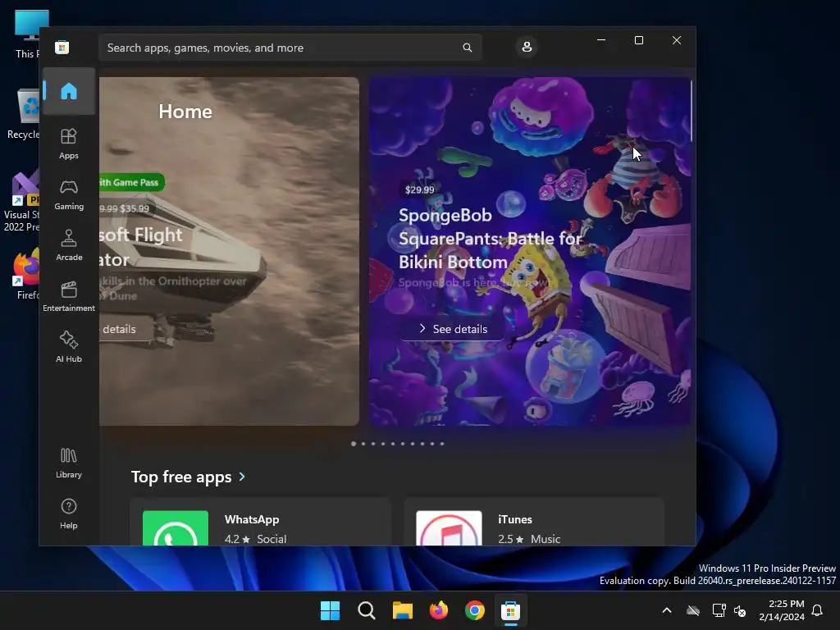Click the Microsoft Store taskbar icon
Viewport: 840px width, 630px height.
click(510, 610)
